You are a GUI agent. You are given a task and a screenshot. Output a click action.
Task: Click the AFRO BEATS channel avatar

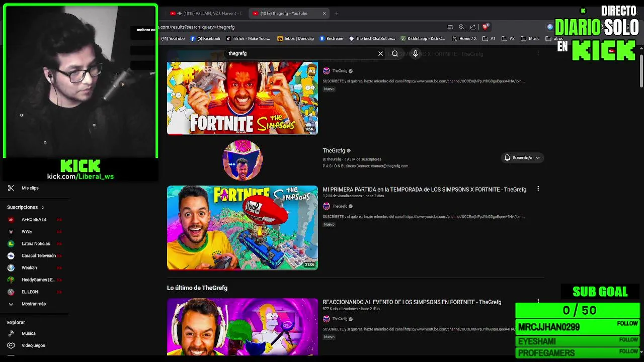click(11, 220)
